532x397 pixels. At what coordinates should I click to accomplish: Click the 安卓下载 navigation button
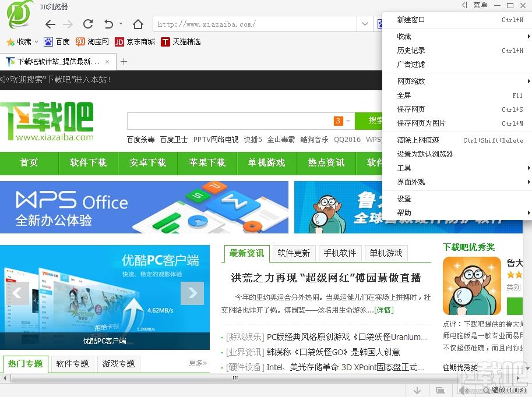tap(147, 163)
